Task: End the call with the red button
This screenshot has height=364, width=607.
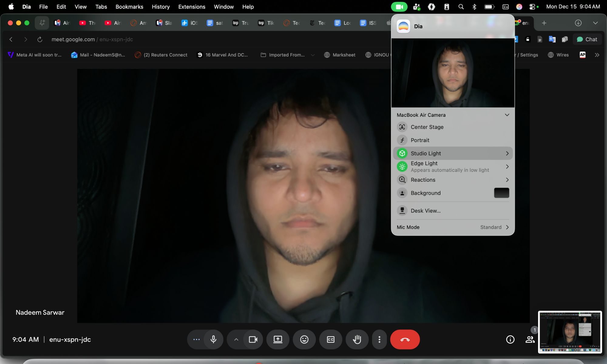Action: pyautogui.click(x=405, y=339)
